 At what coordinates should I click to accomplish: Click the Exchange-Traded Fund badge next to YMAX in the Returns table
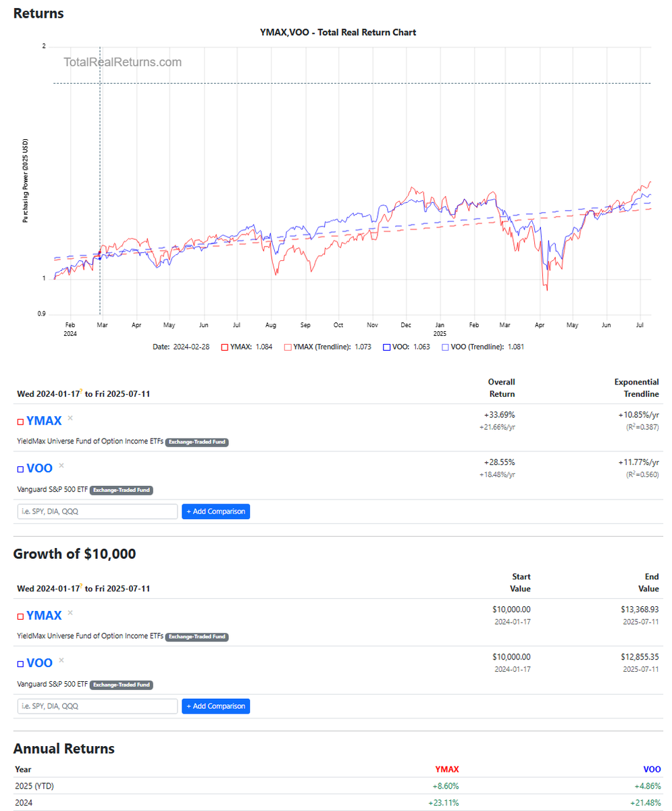pyautogui.click(x=197, y=442)
